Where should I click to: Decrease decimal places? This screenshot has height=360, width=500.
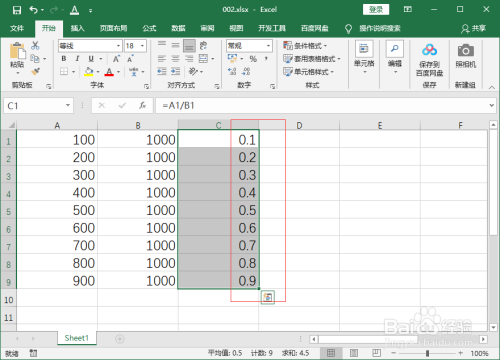[246, 71]
